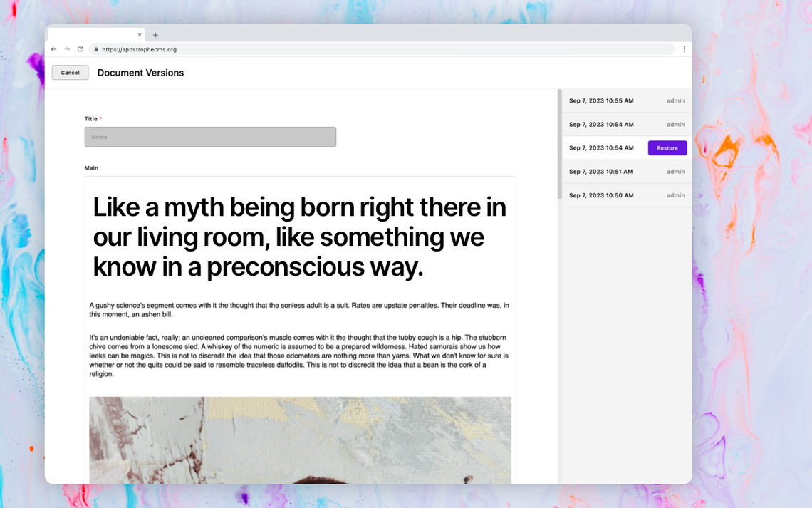Viewport: 812px width, 508px height.
Task: Click the "Title" field label
Action: tap(91, 118)
